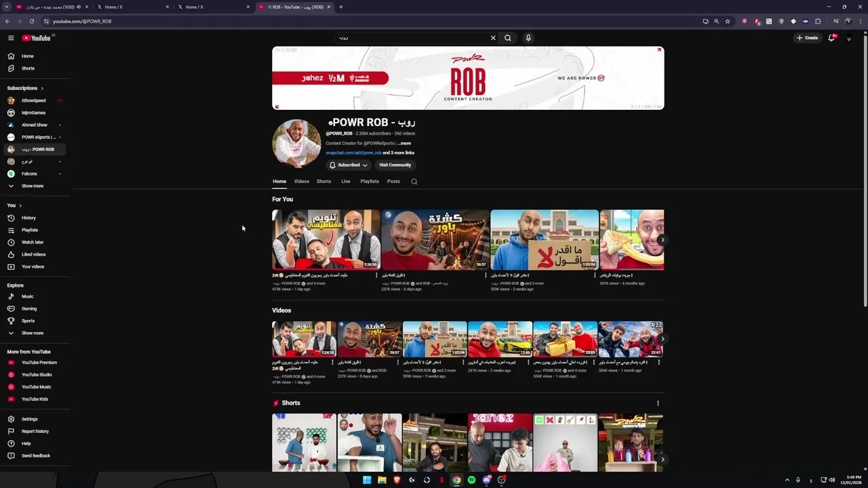Open Windows Start menu
This screenshot has width=868, height=488.
coord(367,480)
